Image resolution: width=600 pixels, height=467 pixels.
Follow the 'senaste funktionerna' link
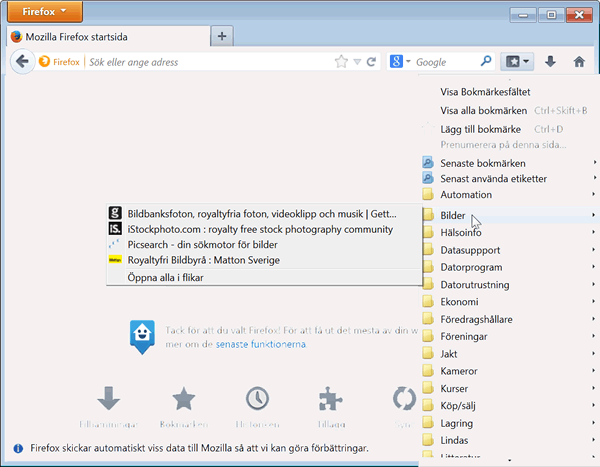261,344
